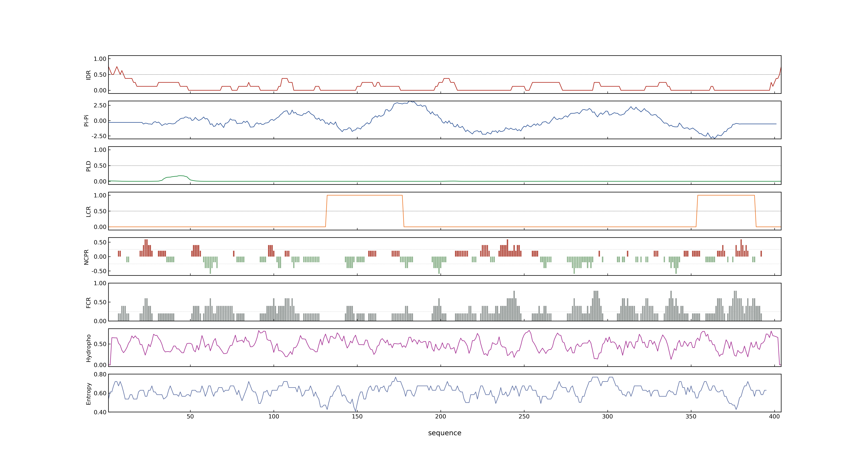Click the 0.40 tick on Entropy axis
Screen dimensions: 868x463
point(100,412)
